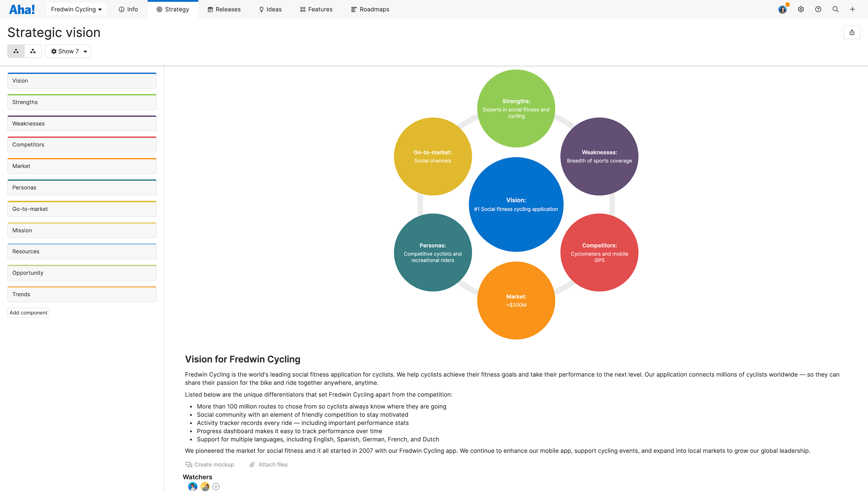
Task: Switch to wheel layout view
Action: tap(16, 51)
